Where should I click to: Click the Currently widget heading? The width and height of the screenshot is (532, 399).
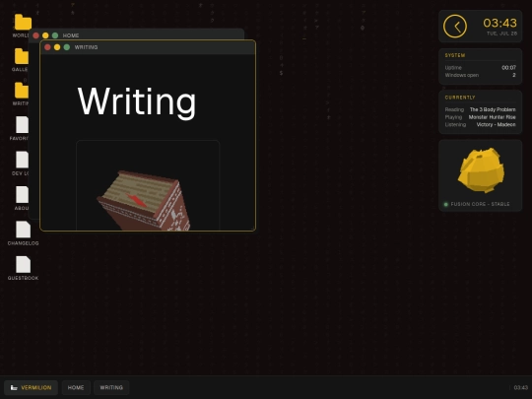pos(460,98)
